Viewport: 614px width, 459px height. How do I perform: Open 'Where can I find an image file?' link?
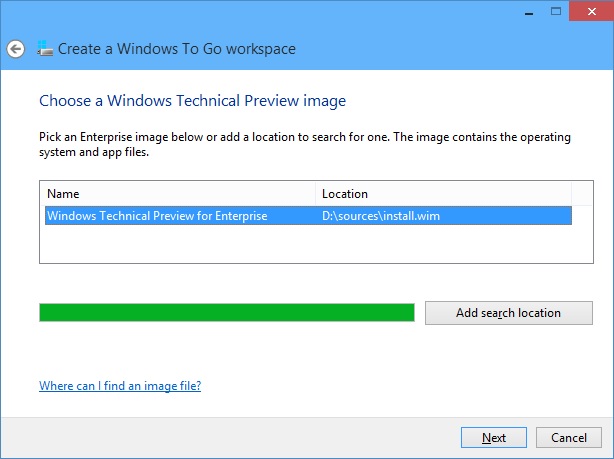click(120, 386)
